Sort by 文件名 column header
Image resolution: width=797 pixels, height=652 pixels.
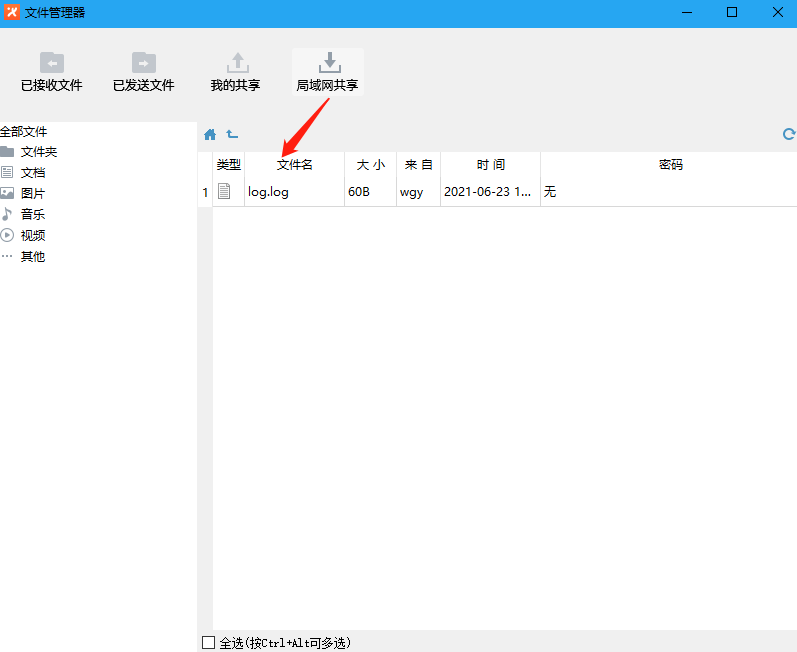294,165
